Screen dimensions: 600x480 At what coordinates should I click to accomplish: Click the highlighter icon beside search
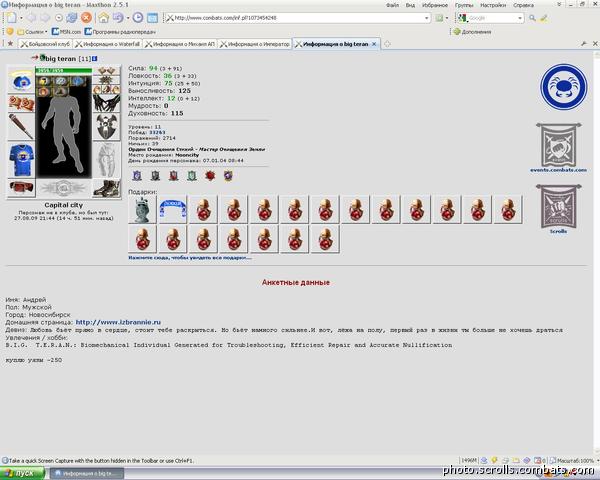544,18
